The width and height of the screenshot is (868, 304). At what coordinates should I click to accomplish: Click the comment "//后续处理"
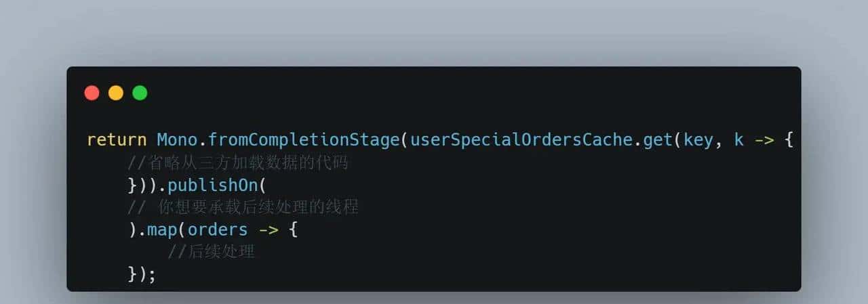pyautogui.click(x=212, y=252)
